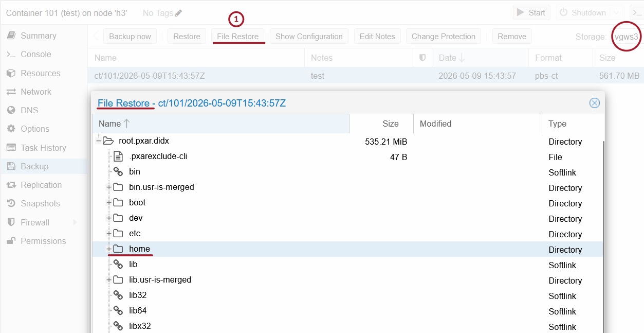Shut down the container
The width and height of the screenshot is (644, 333).
pos(583,12)
